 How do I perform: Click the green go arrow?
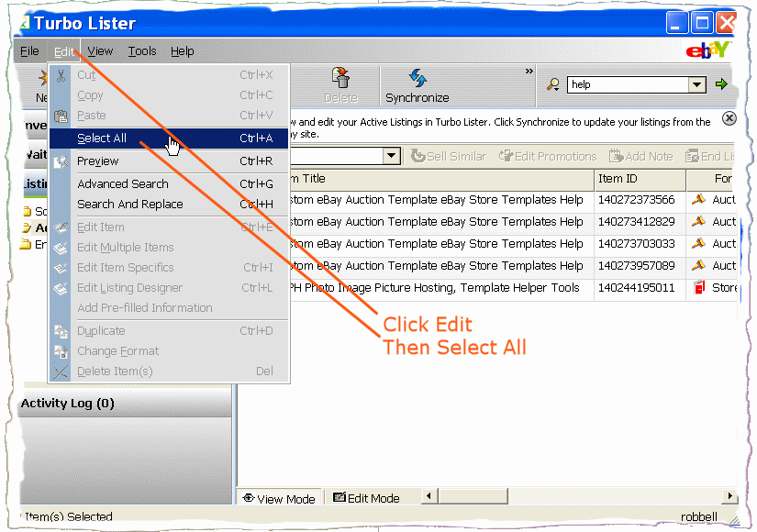[721, 84]
